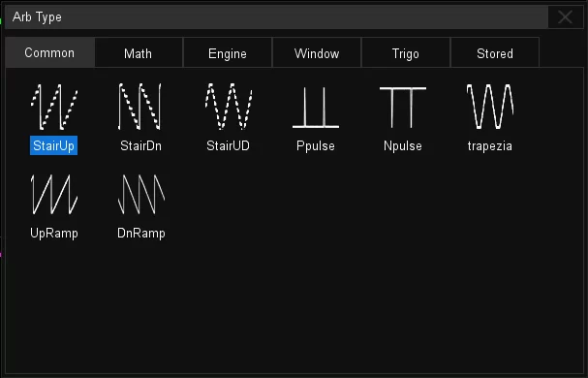Open the Window tab
Screen dimensions: 588x378
317,53
